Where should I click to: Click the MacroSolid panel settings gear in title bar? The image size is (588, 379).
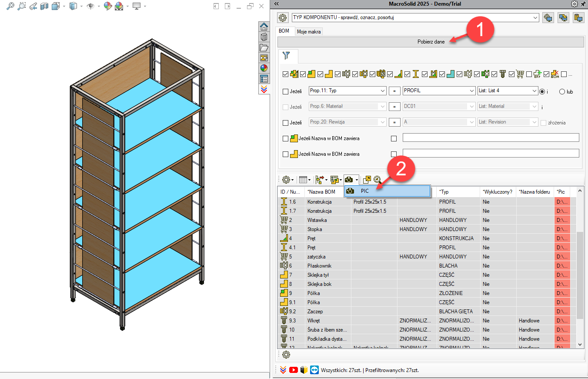(574, 4)
